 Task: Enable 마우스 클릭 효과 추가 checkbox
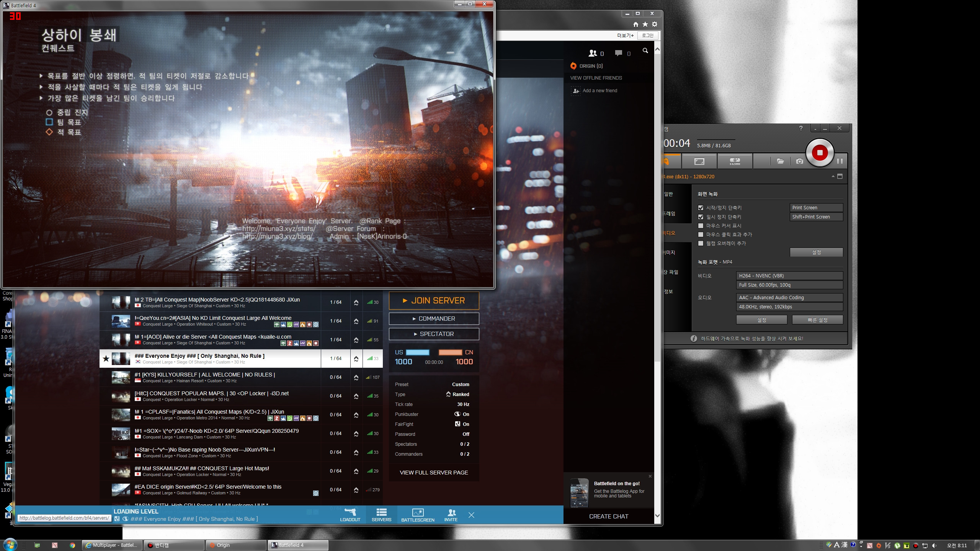tap(701, 235)
